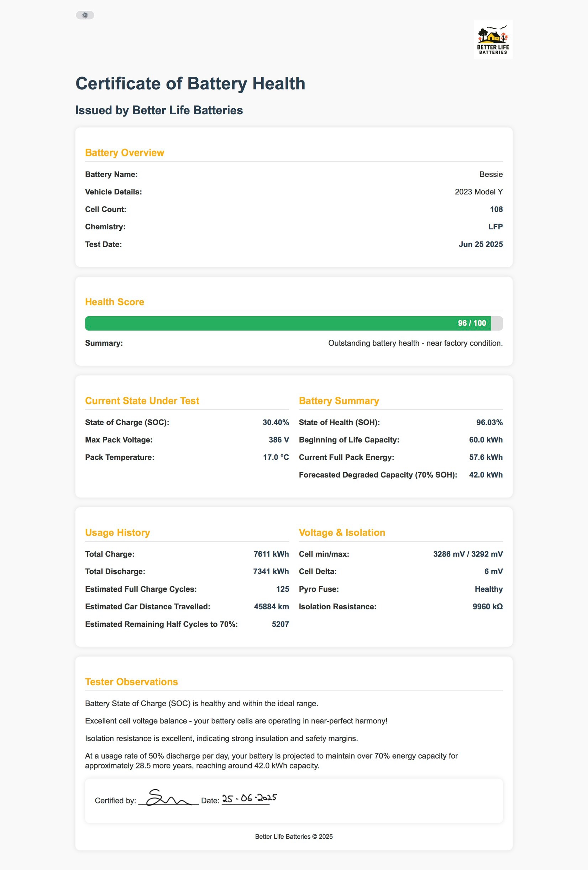
Task: Select the State of Health 96.03% value
Action: tap(489, 422)
